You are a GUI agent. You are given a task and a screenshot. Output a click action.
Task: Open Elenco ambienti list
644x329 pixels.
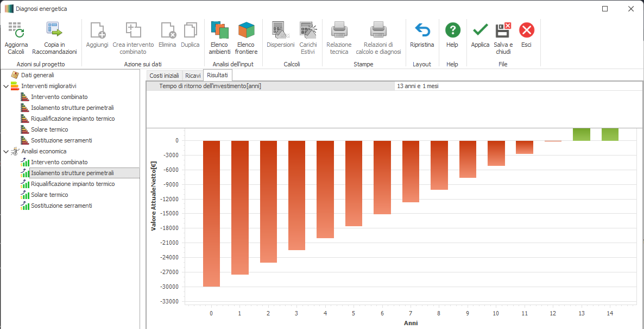pyautogui.click(x=220, y=30)
